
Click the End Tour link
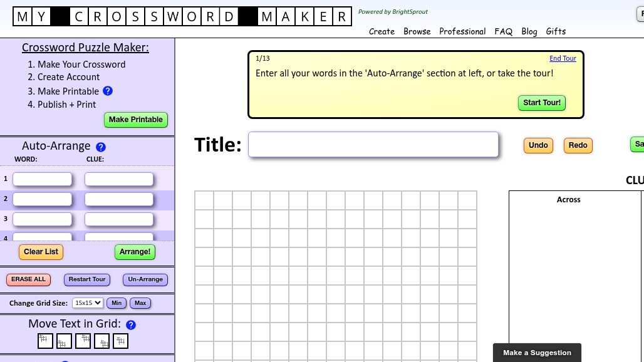563,58
